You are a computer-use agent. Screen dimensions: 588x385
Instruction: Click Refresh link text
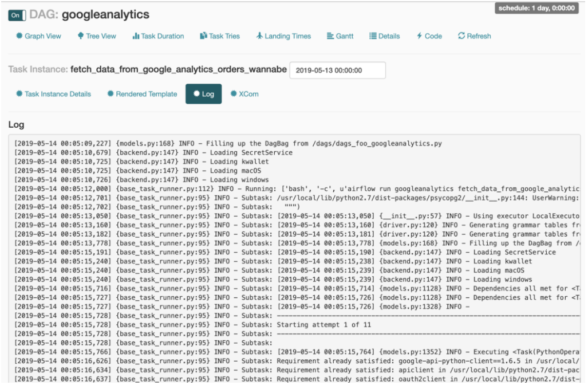point(479,36)
